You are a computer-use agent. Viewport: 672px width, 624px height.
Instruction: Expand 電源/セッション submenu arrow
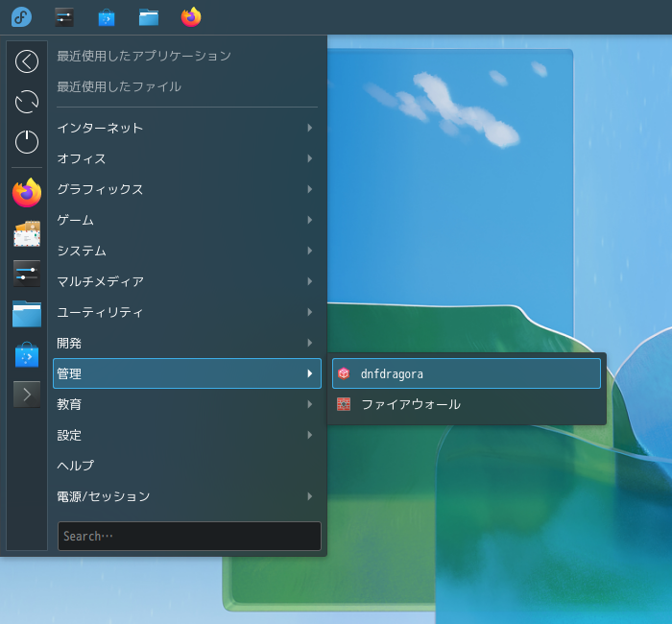[310, 496]
